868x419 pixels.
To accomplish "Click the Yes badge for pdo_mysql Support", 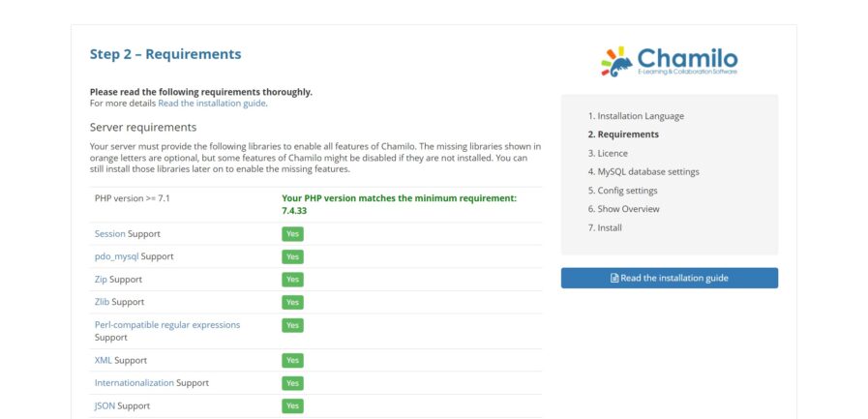I will point(292,256).
